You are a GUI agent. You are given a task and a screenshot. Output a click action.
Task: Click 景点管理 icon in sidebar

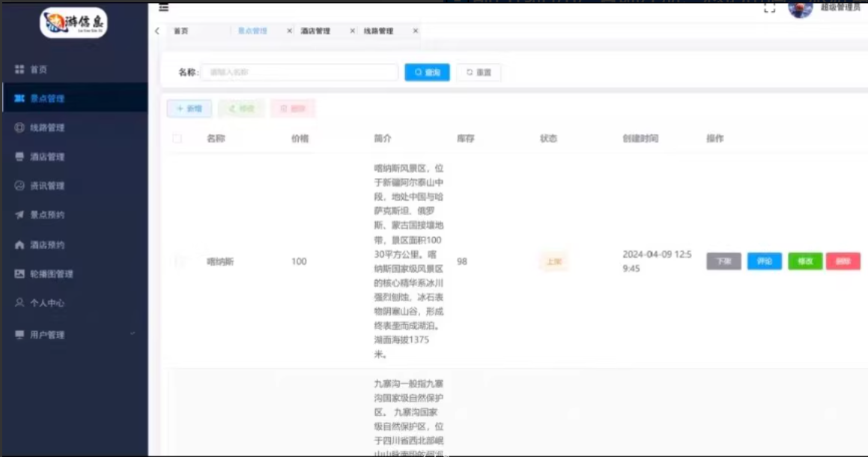(19, 98)
